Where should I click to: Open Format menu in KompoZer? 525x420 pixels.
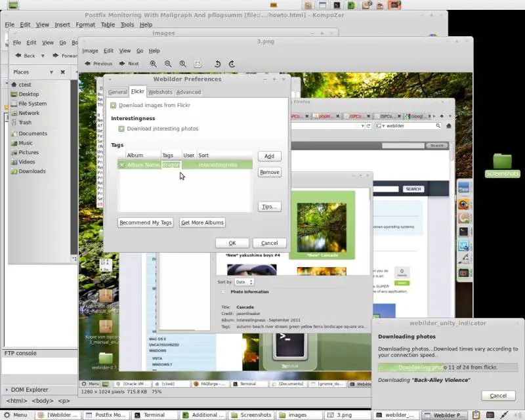[x=85, y=24]
